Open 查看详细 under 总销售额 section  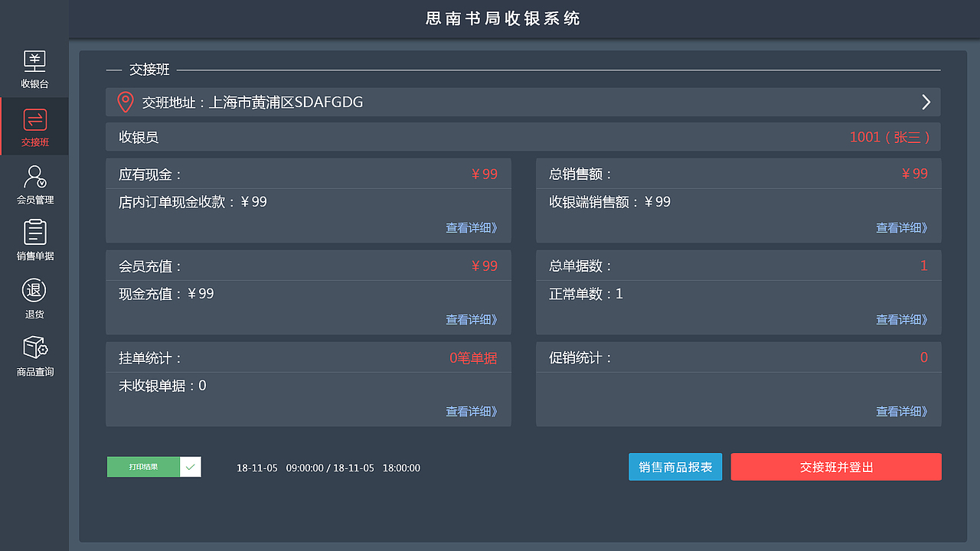point(902,227)
